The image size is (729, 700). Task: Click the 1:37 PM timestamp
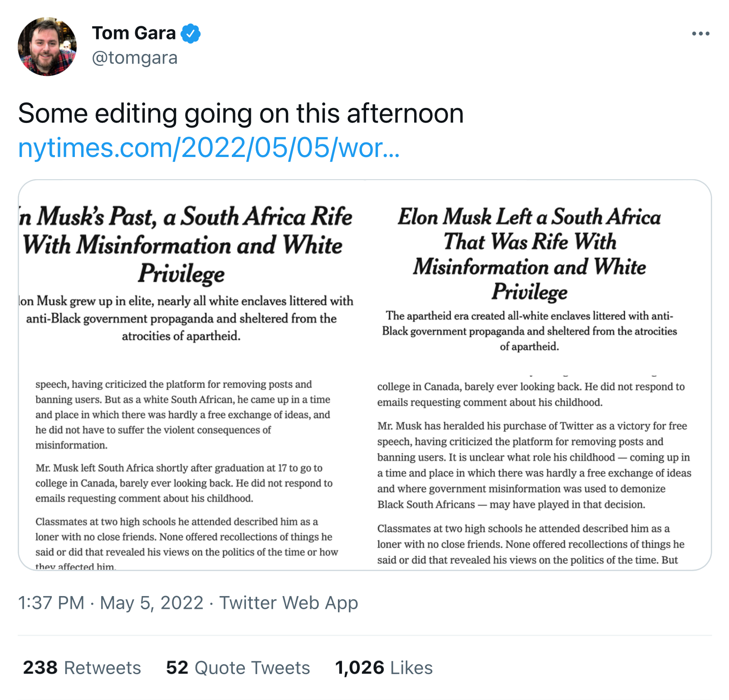coord(51,603)
